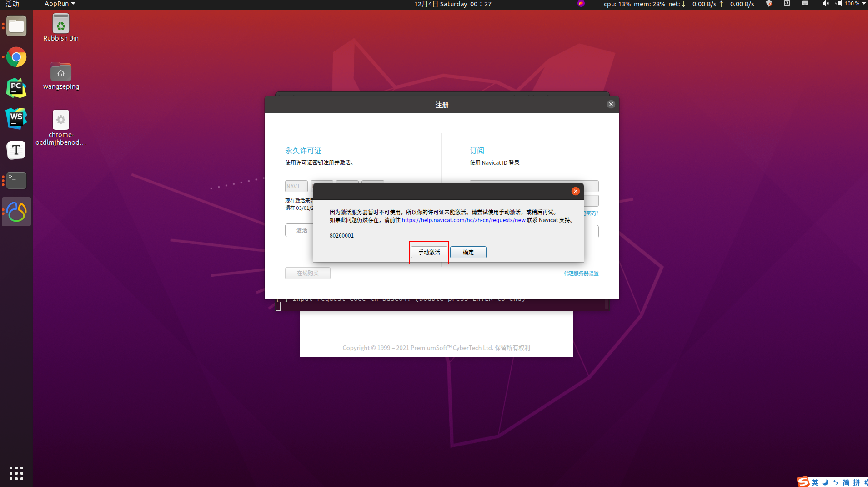
Task: Click the purple flame tray icon
Action: (581, 4)
